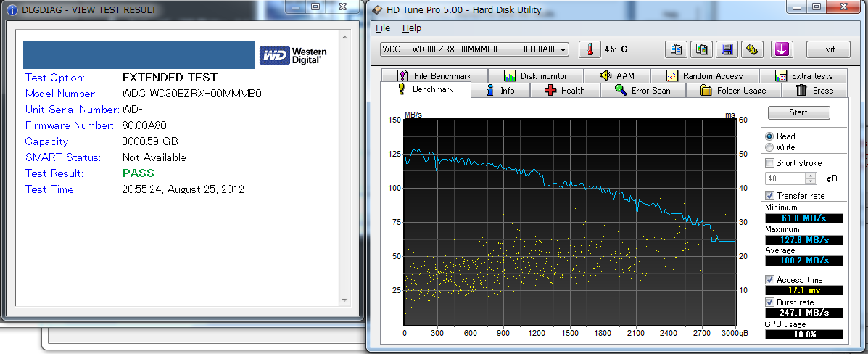Open the Folder Usage tab
This screenshot has height=354, width=868.
[733, 90]
